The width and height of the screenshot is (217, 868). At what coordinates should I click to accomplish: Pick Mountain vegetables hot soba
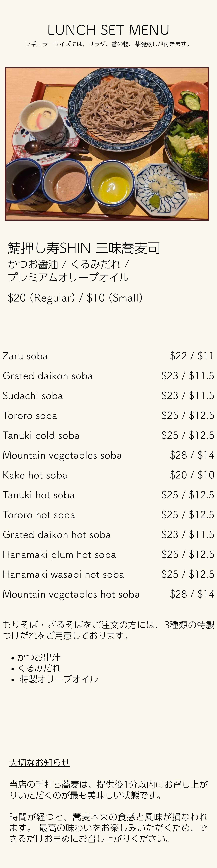click(108, 594)
